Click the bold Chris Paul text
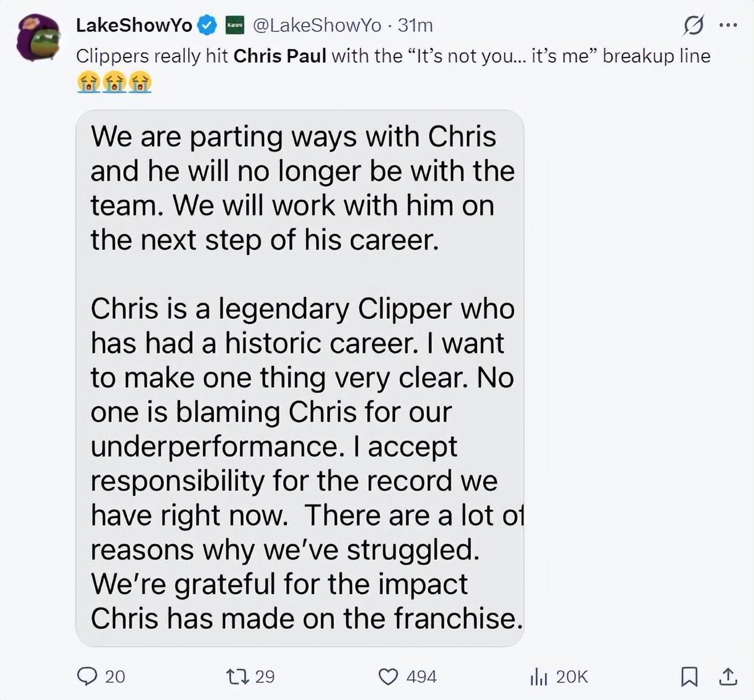This screenshot has width=754, height=700. click(280, 56)
